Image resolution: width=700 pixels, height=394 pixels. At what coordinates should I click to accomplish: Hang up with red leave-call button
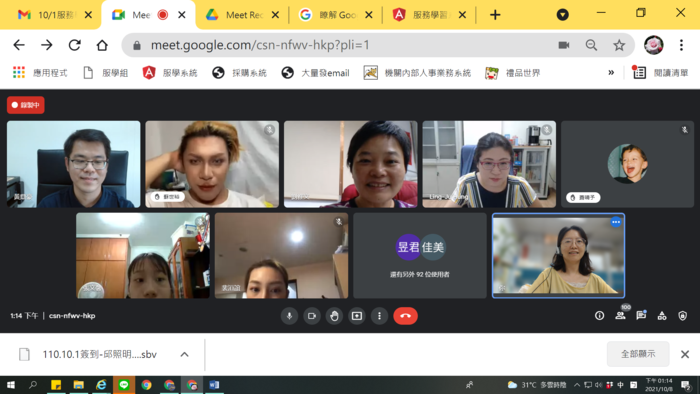[405, 316]
